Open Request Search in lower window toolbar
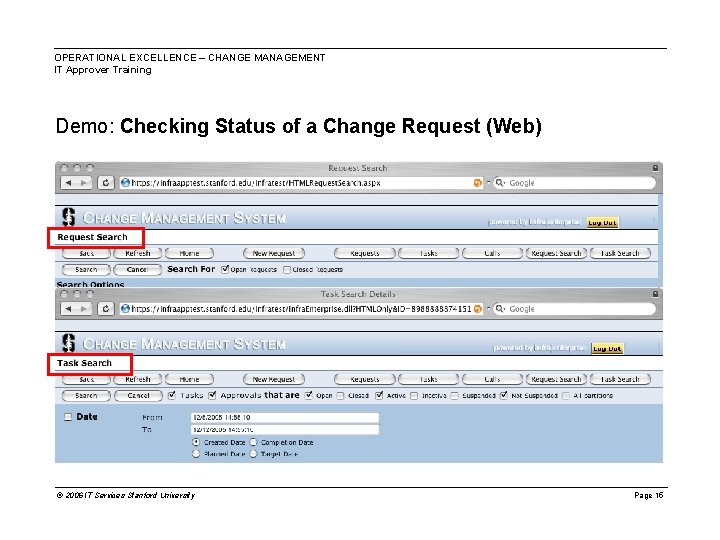The height and width of the screenshot is (540, 720). pos(556,379)
